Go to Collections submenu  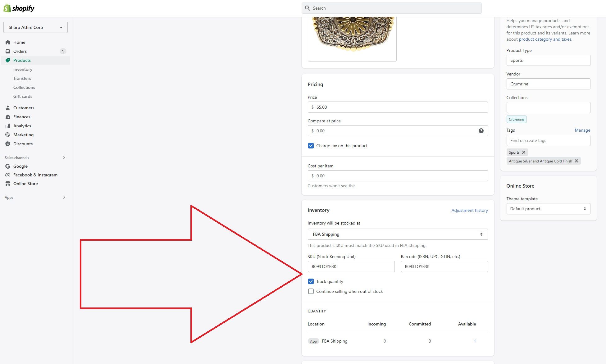pos(24,87)
